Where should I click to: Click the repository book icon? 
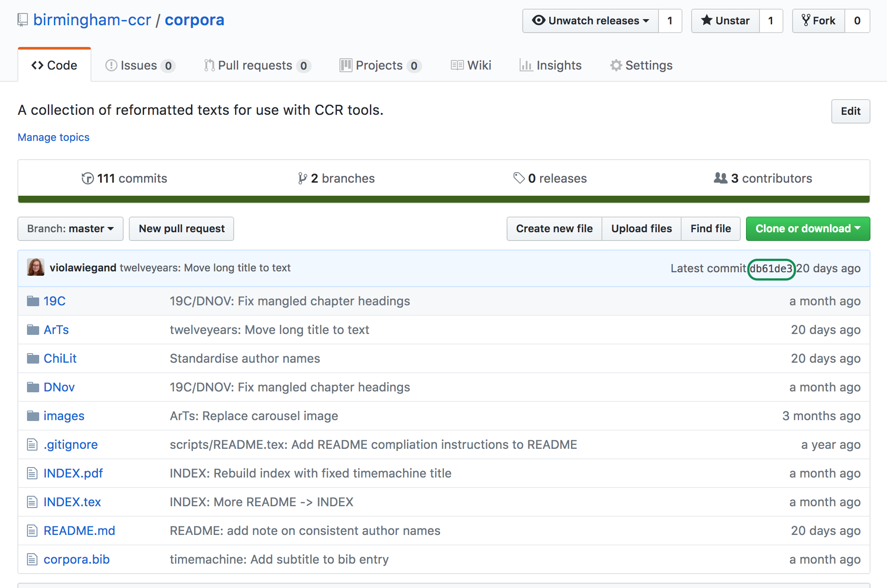point(23,20)
